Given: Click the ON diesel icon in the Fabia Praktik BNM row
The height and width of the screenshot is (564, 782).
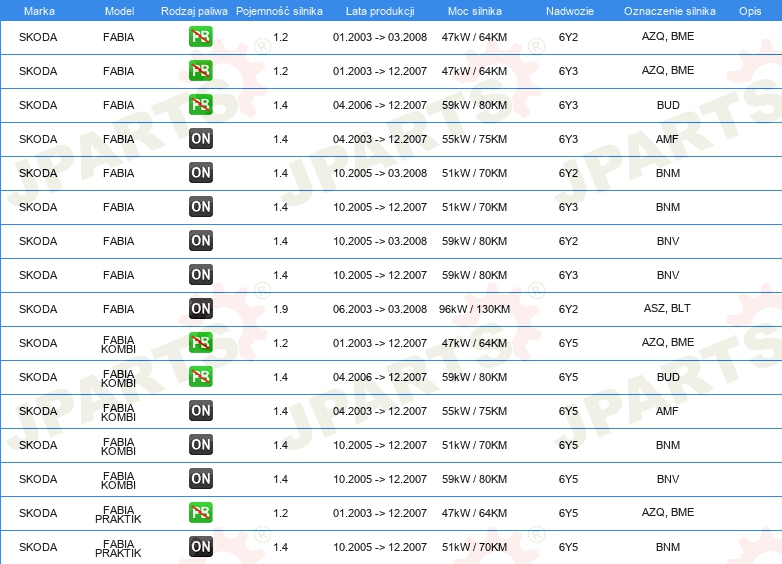Looking at the screenshot, I should pyautogui.click(x=200, y=547).
